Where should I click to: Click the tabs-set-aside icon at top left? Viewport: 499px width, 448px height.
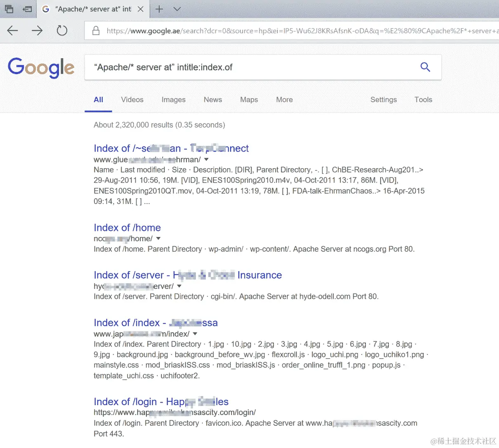(9, 9)
